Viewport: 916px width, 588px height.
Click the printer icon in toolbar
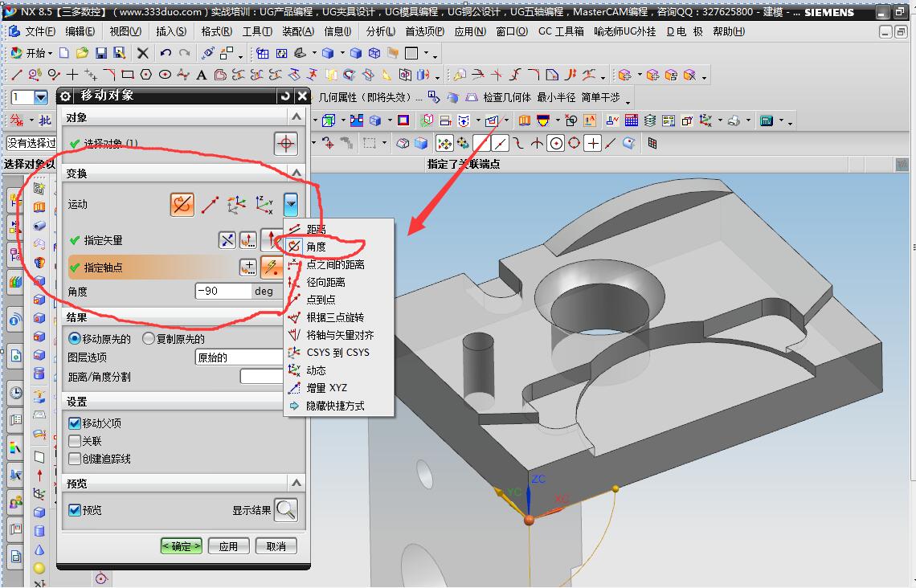pos(734,120)
